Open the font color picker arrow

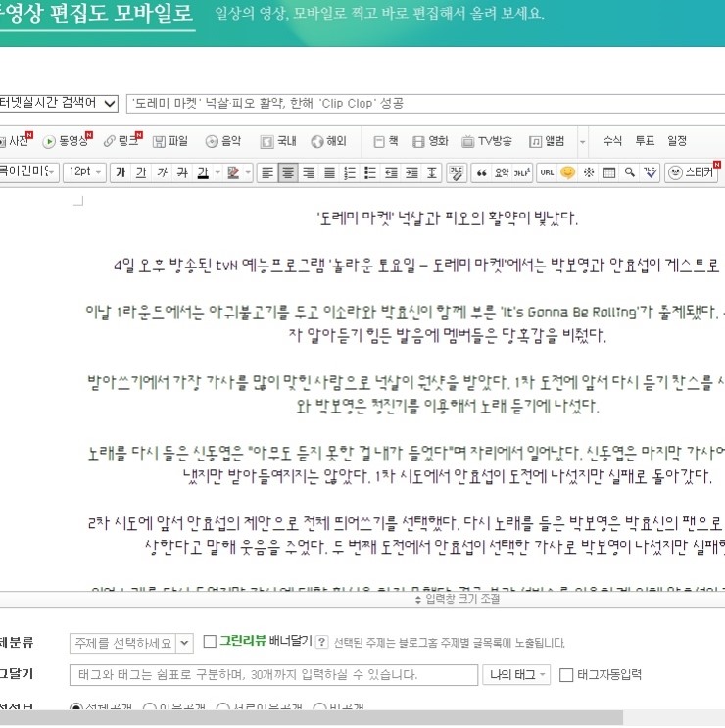coord(217,172)
